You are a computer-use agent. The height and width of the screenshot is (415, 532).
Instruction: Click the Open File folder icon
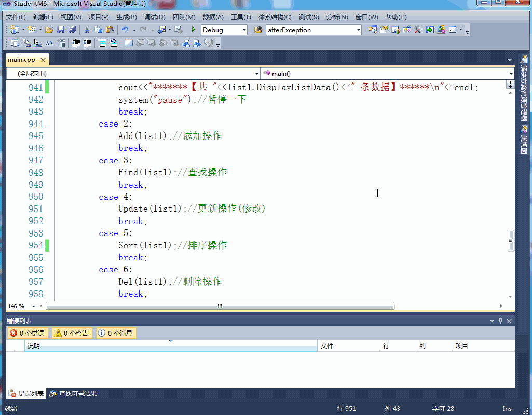[49, 30]
